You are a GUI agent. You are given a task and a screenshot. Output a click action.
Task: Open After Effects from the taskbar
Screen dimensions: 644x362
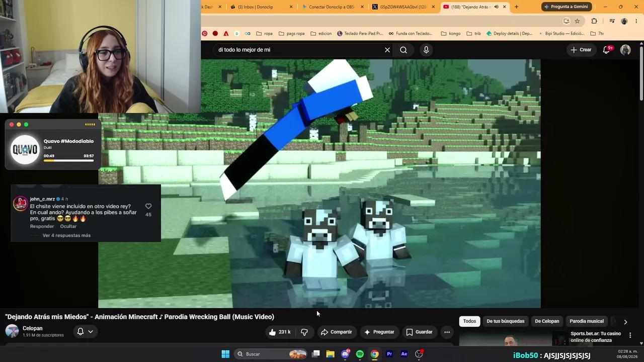point(404,354)
